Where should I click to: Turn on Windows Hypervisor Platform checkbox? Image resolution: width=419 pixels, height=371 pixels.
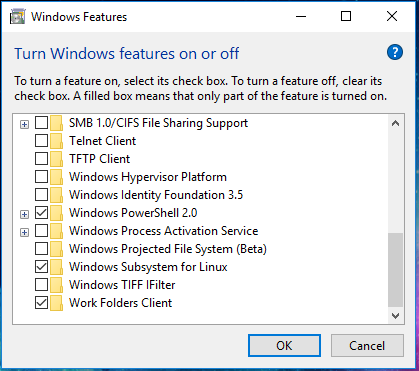[x=41, y=177]
